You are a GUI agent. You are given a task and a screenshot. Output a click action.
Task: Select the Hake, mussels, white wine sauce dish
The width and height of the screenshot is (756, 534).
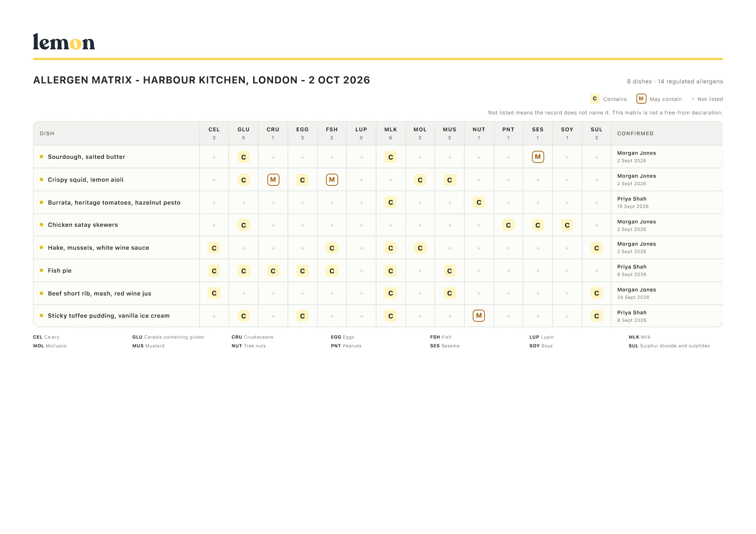(x=99, y=248)
